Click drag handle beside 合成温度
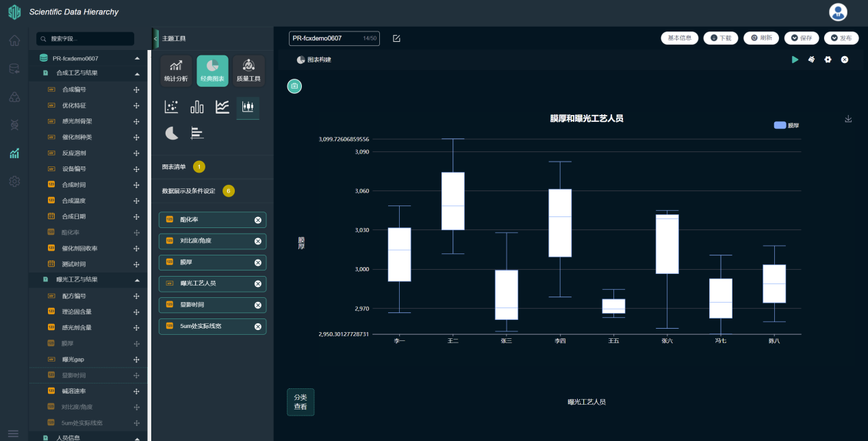 136,201
